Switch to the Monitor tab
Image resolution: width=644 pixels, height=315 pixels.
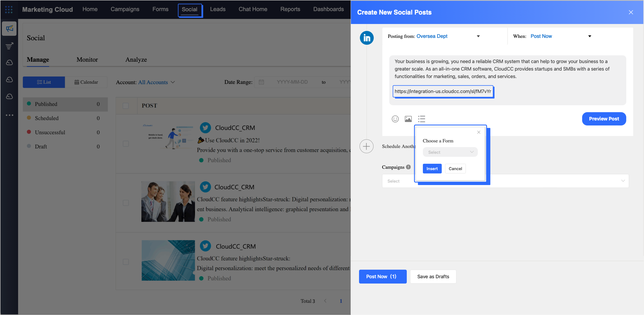click(87, 60)
